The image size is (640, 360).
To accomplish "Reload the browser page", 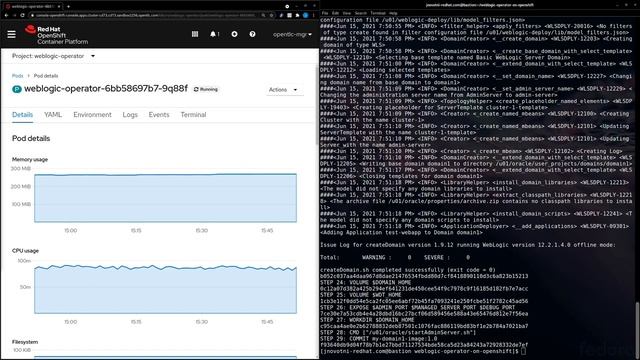I will click(x=22, y=15).
